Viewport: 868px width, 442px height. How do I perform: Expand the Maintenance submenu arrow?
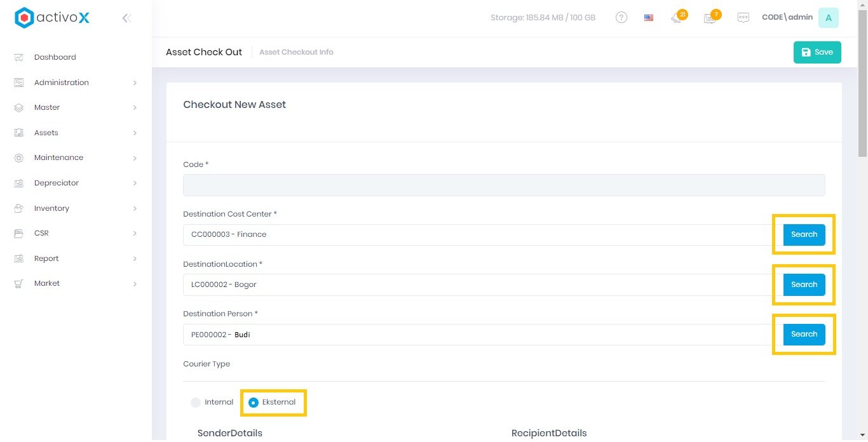coord(135,158)
